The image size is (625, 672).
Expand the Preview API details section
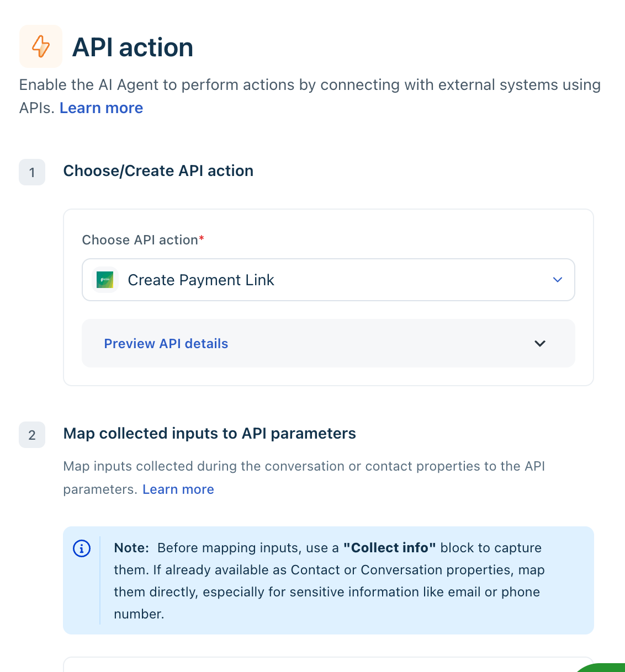coord(329,343)
